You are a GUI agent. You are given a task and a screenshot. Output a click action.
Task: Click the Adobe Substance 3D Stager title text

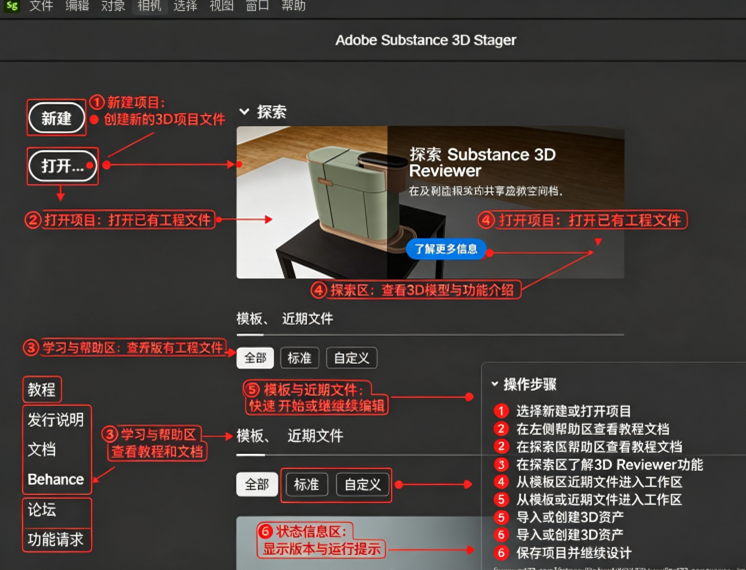tap(426, 40)
